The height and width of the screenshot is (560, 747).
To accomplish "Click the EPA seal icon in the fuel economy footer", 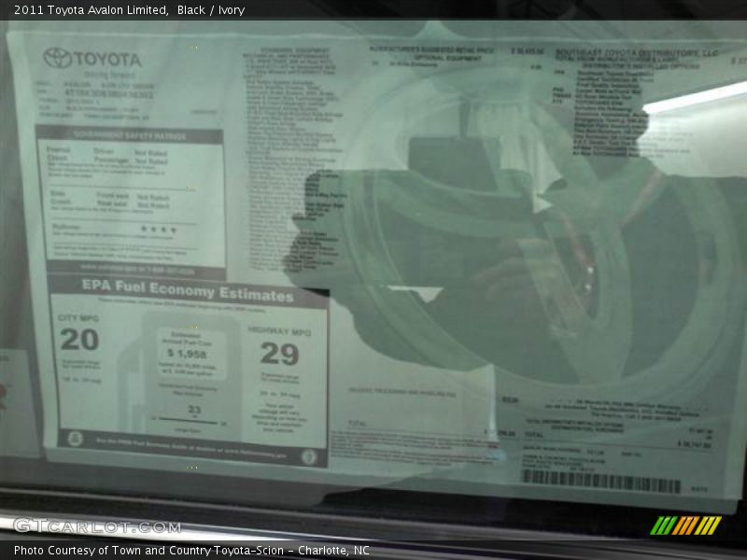I will [75, 438].
